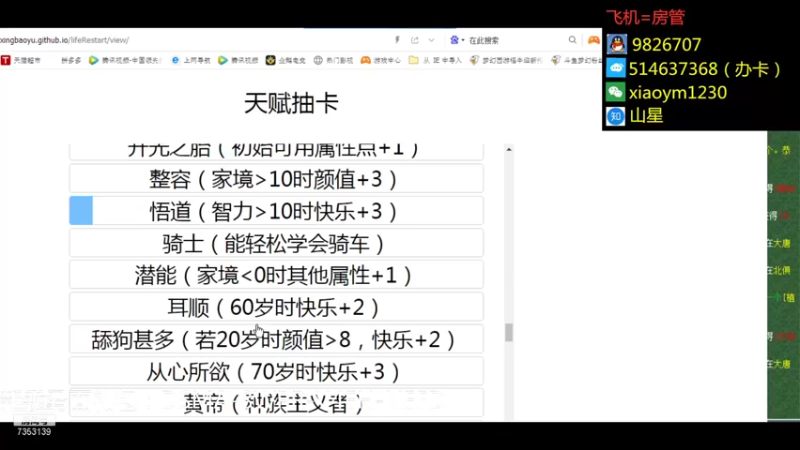This screenshot has height=450, width=800.
Task: Open the Baidu search engine selector
Action: click(x=457, y=40)
